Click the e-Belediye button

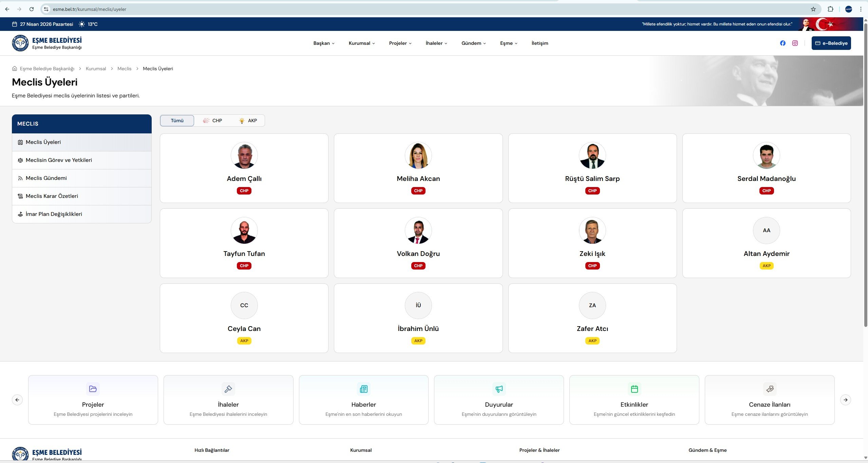click(831, 43)
